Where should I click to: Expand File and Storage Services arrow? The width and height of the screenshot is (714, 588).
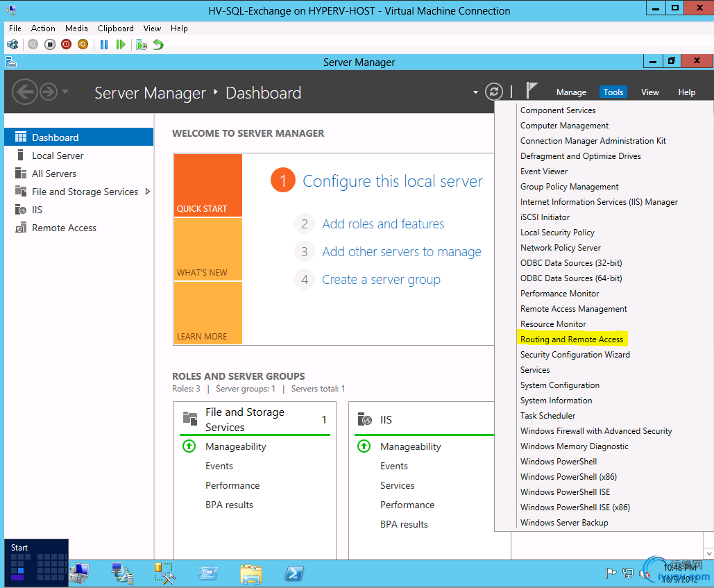pos(148,192)
